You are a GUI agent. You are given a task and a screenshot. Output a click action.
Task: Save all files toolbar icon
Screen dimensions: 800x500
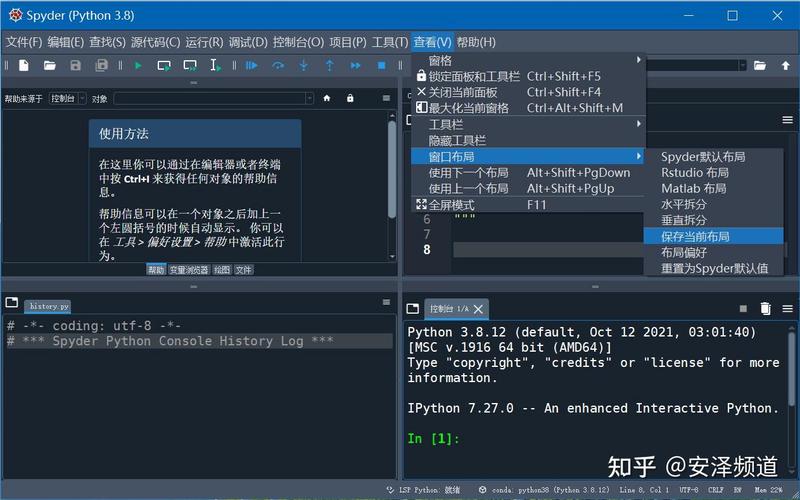pyautogui.click(x=102, y=65)
